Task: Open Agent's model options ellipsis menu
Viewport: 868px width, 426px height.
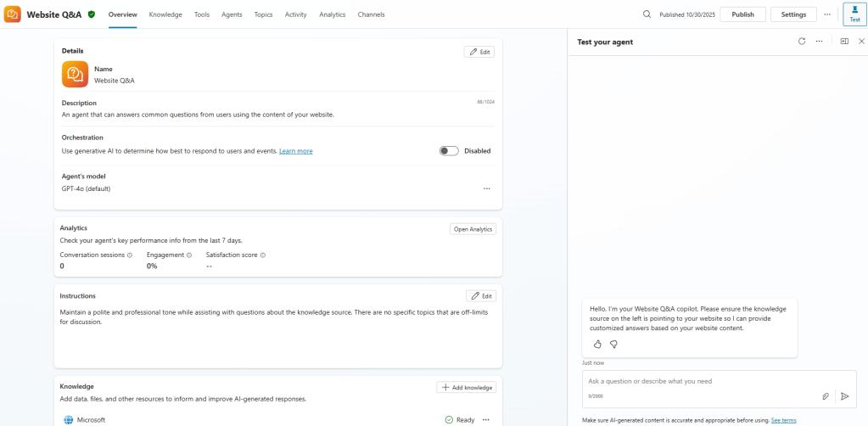Action: pos(486,188)
